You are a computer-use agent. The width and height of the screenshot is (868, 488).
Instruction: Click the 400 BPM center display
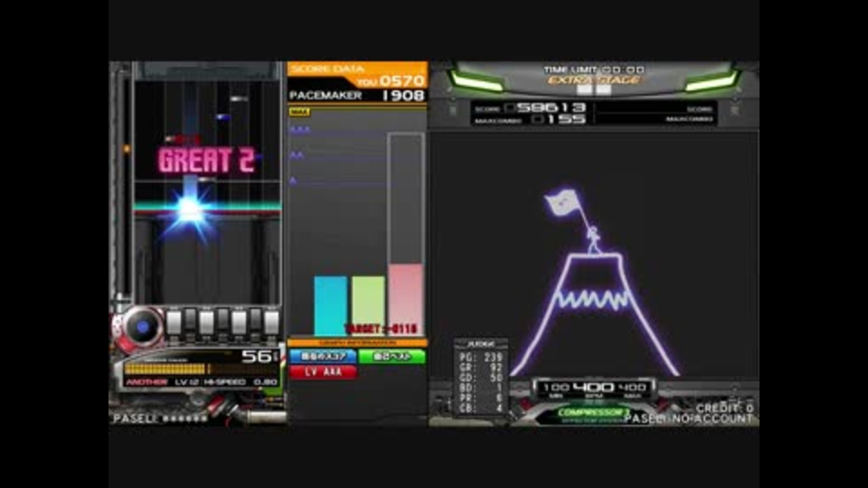point(594,388)
